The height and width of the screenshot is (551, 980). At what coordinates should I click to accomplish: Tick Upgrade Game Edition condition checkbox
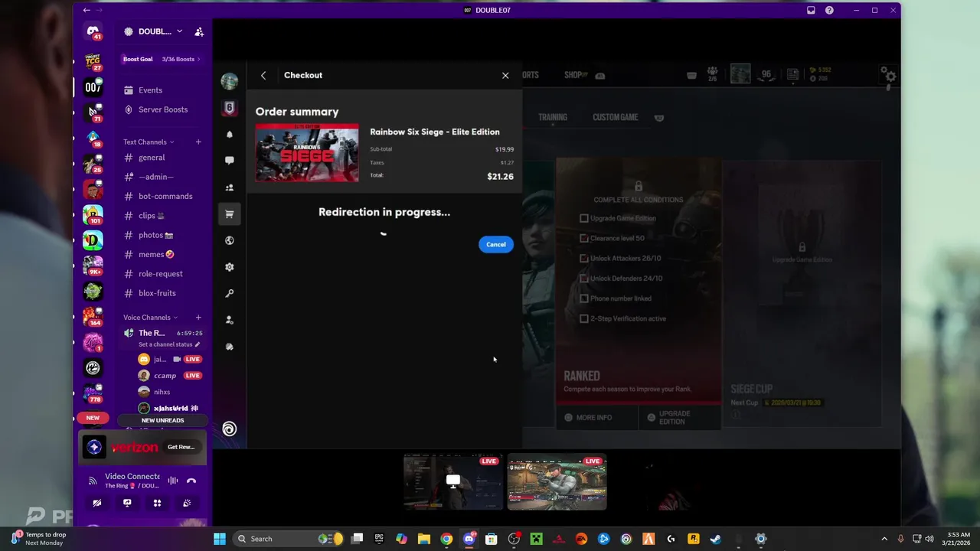(584, 218)
